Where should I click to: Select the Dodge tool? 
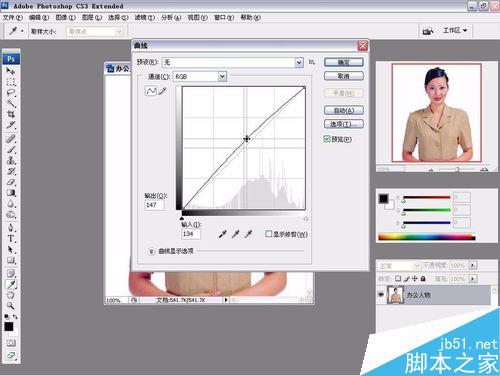click(x=11, y=214)
